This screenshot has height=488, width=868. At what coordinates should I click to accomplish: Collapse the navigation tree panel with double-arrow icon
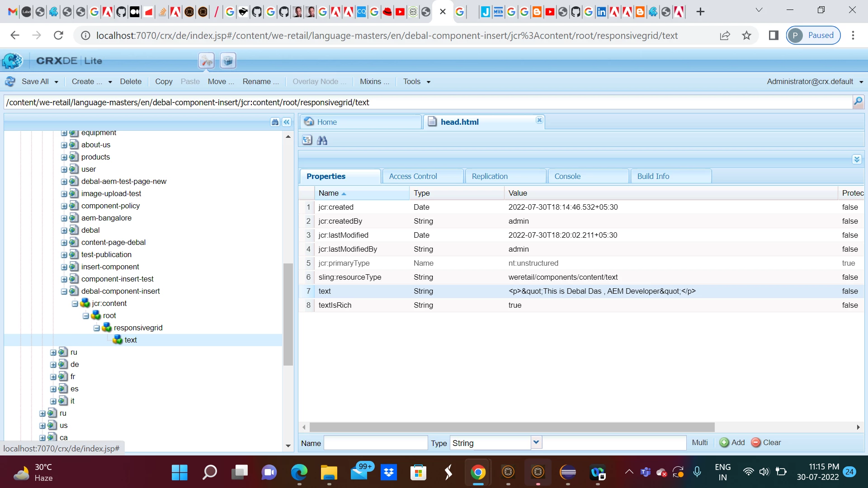coord(287,122)
